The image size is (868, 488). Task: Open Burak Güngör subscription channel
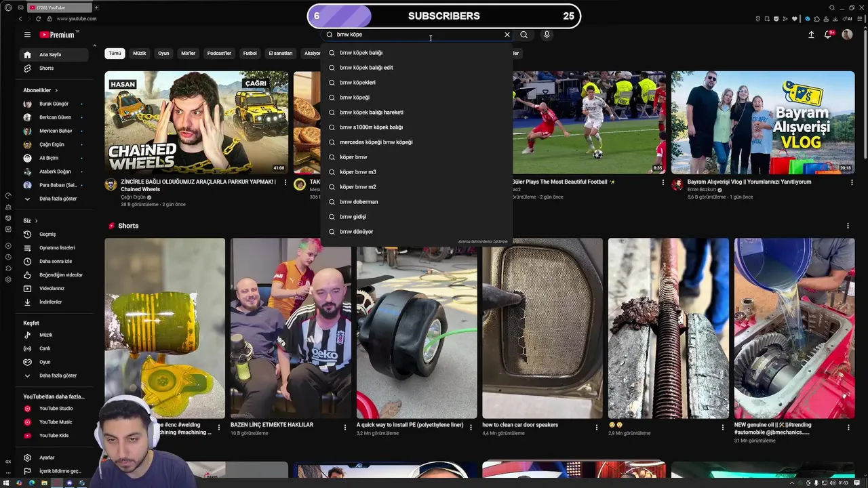[x=54, y=104]
